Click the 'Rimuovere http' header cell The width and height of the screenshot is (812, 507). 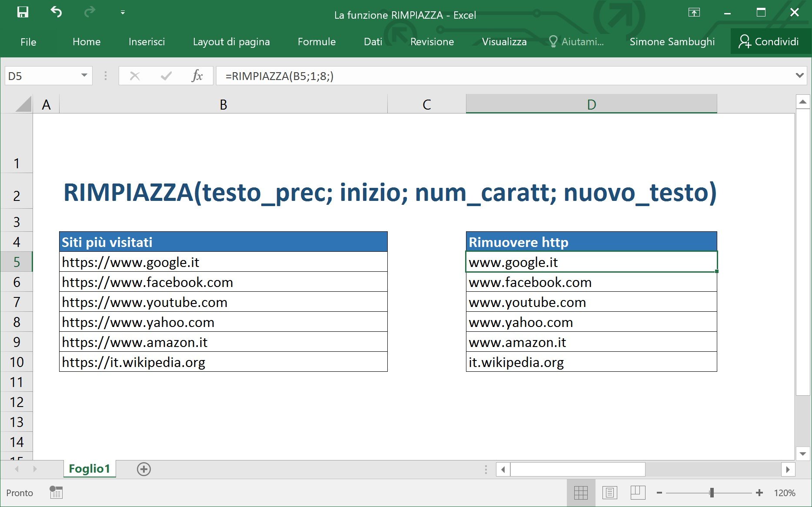(x=592, y=242)
